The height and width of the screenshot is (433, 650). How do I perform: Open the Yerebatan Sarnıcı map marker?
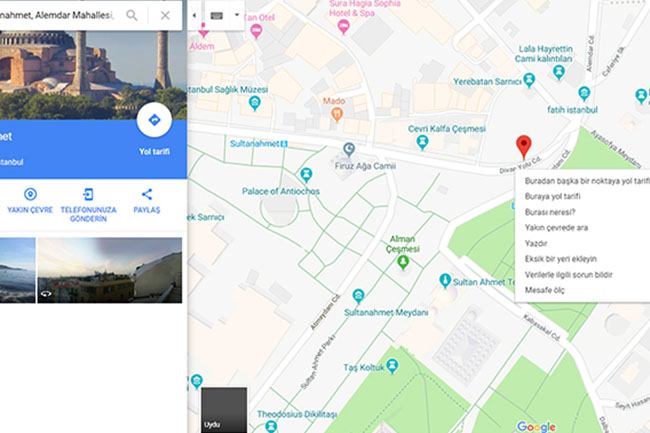(529, 80)
